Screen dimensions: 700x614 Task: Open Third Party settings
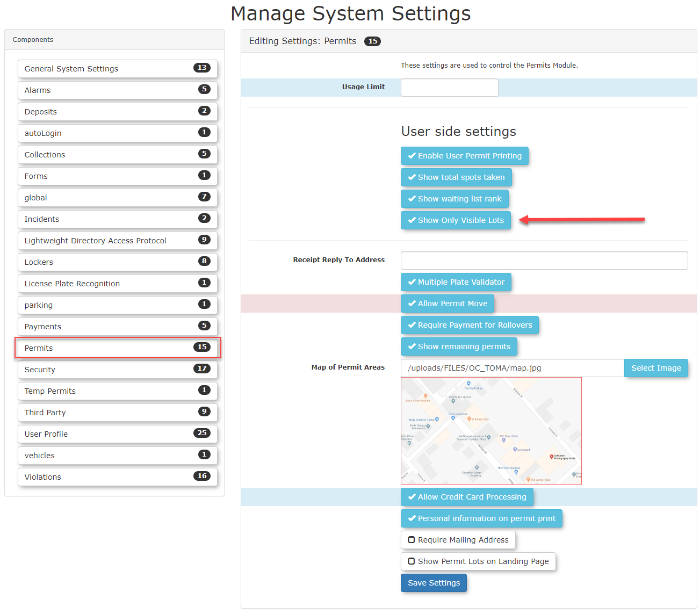[x=118, y=413]
